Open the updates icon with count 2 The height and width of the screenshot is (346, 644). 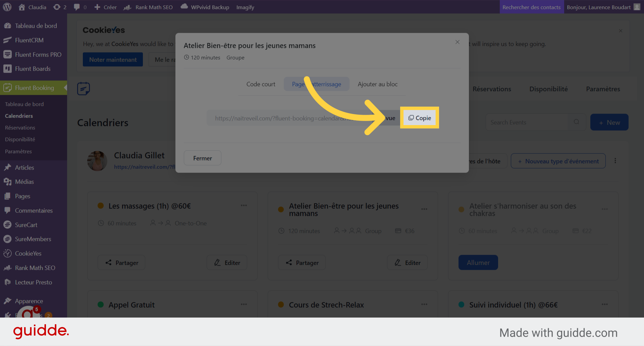pos(60,7)
